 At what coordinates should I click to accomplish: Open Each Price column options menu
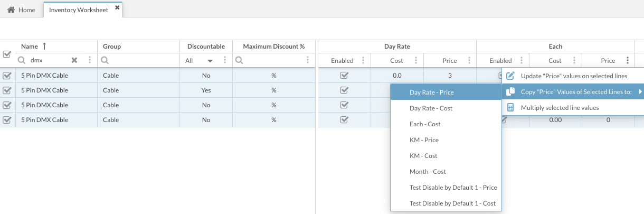(627, 60)
